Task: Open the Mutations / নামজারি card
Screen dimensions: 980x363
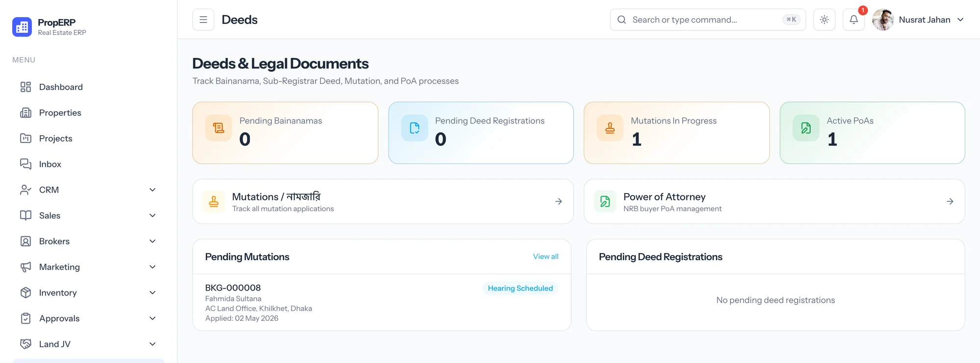Action: 383,201
